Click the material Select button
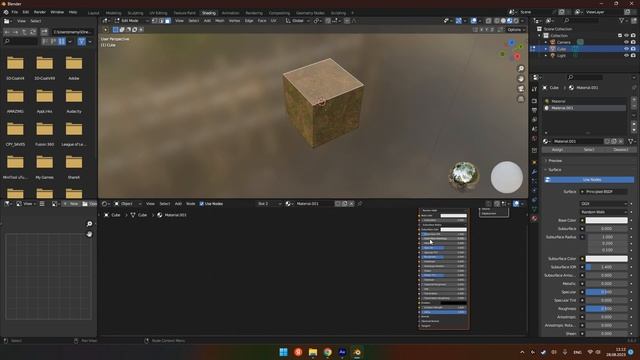Viewport: 640px width, 360px height. tap(589, 150)
